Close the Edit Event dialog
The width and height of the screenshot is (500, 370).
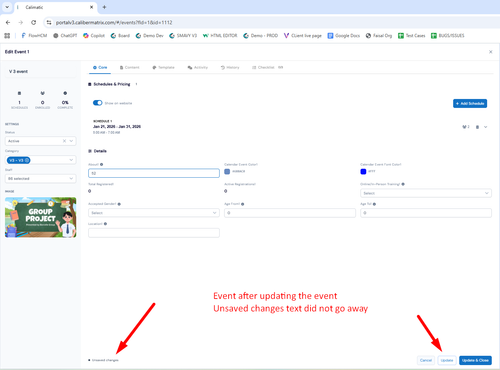coord(491,52)
